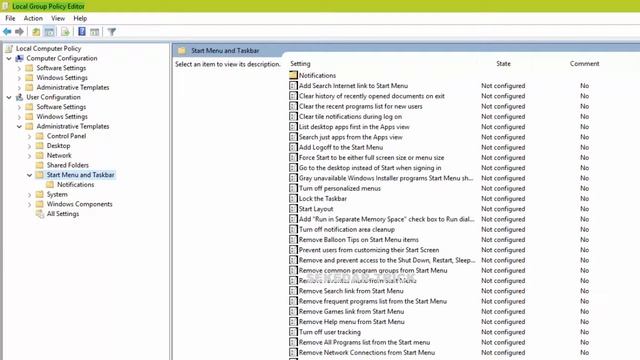Image resolution: width=640 pixels, height=360 pixels.
Task: Click the Up one level folder icon
Action: (36, 31)
